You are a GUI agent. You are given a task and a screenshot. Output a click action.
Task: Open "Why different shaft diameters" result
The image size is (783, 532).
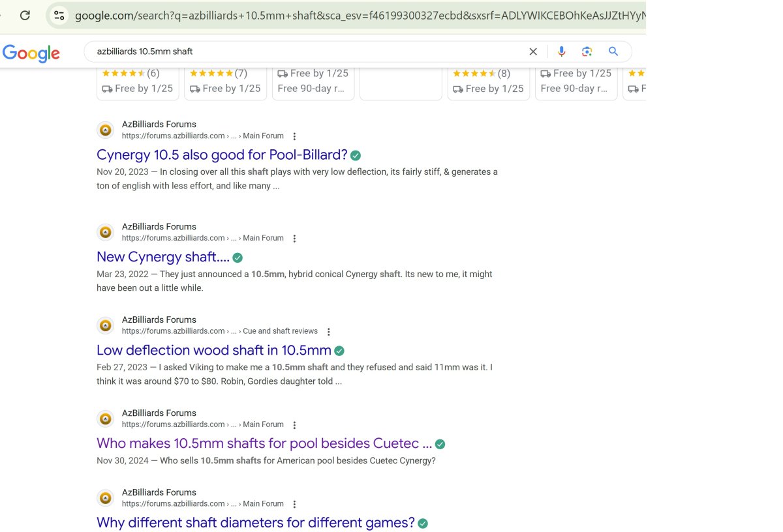click(x=255, y=523)
